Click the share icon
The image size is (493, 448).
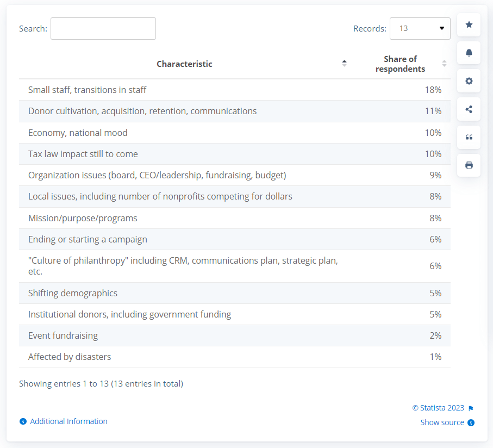tap(469, 109)
